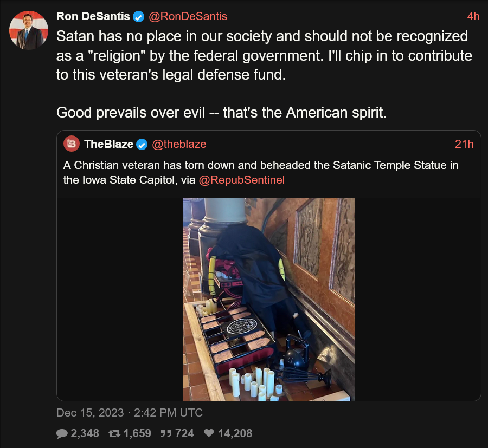Open the @theblaze handle link
Image resolution: width=488 pixels, height=448 pixels.
[179, 144]
